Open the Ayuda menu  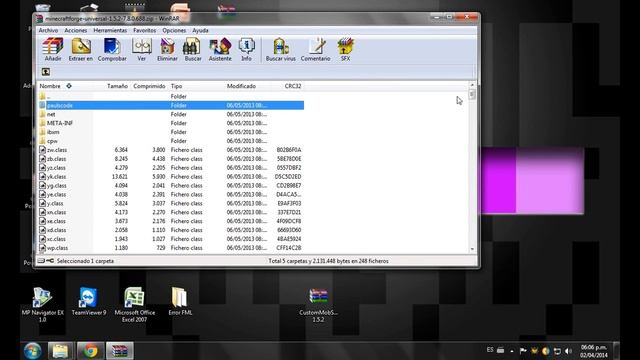click(200, 31)
